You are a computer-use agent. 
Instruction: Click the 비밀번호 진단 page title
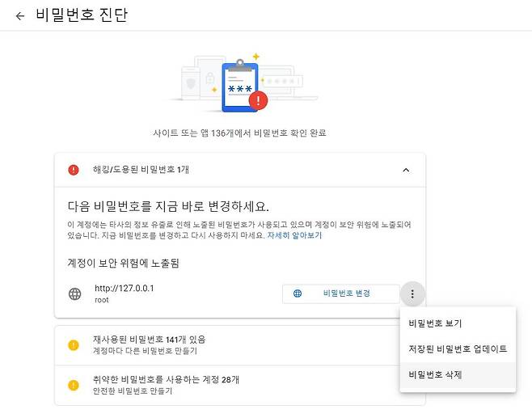point(82,15)
